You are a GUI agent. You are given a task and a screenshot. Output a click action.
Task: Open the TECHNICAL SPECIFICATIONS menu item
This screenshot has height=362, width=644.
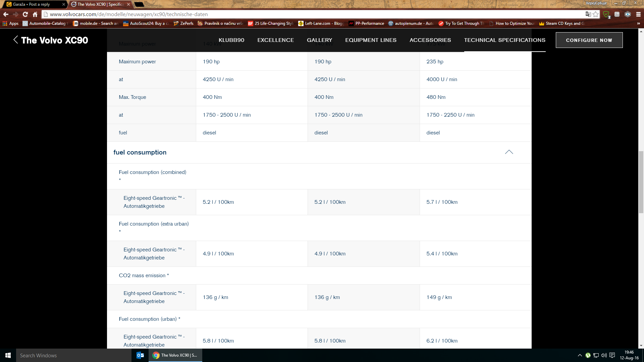pyautogui.click(x=504, y=40)
